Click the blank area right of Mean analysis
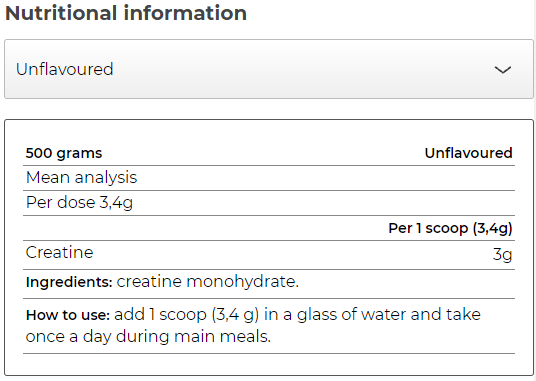The image size is (536, 381). click(x=325, y=178)
